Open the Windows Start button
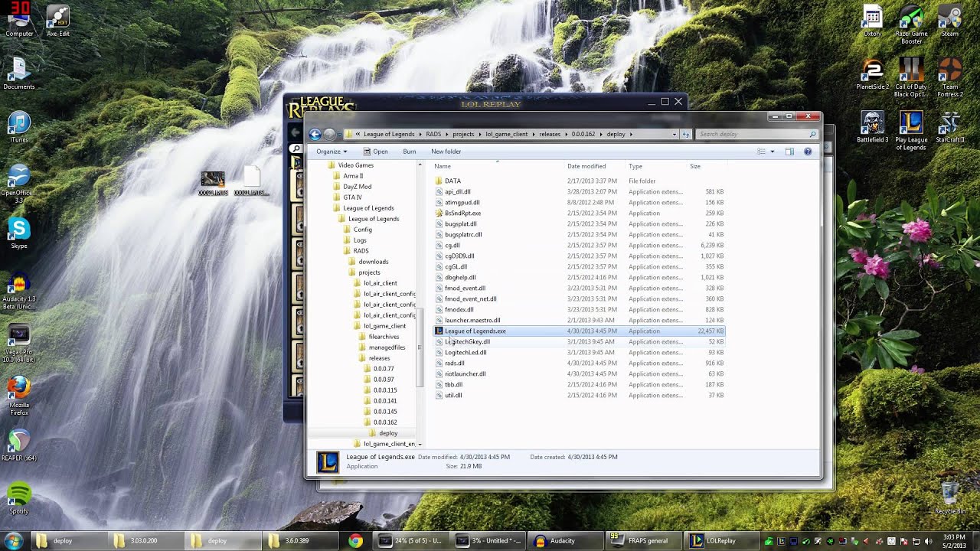Viewport: 980px width, 551px height. pyautogui.click(x=15, y=540)
